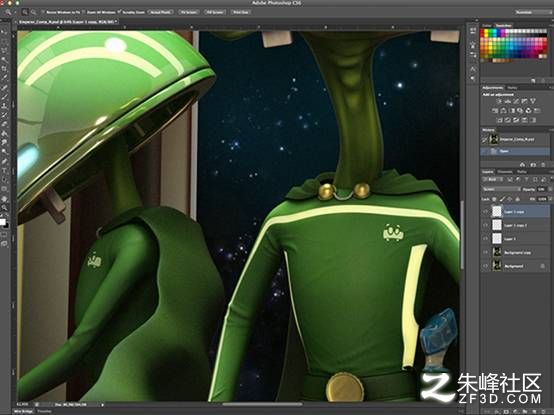Screen dimensions: 554x415
Task: Click the Zoom Out mode icon in options bar
Action: 34,12
